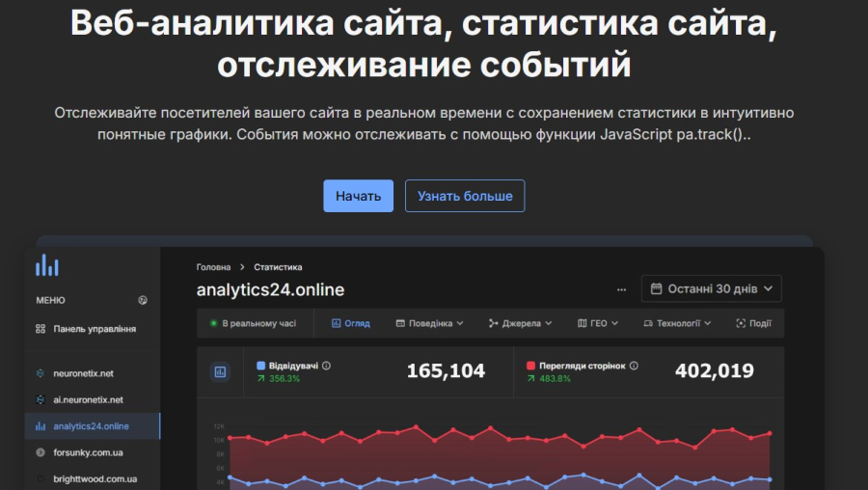Click the Поведінка window icon
The image size is (868, 490).
400,323
